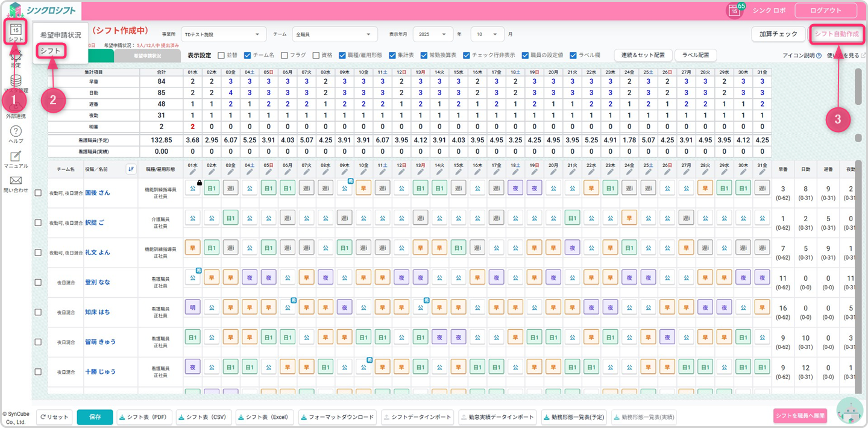Expand the month dropdown showing 10
This screenshot has width=868, height=428.
coord(487,34)
